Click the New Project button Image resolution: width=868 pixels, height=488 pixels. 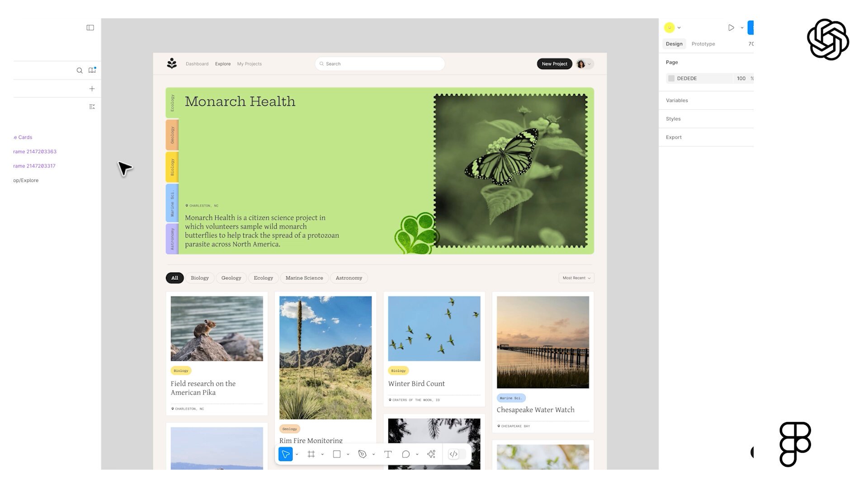click(x=554, y=64)
